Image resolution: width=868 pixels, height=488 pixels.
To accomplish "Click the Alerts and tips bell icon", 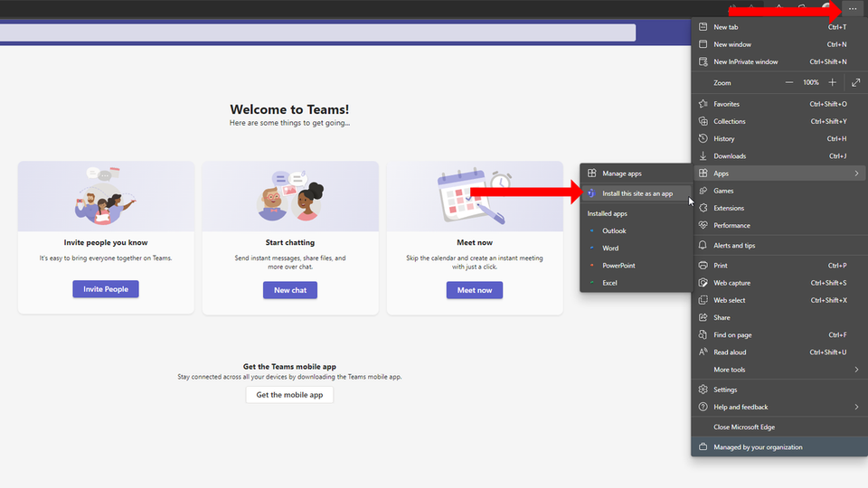I will pyautogui.click(x=703, y=245).
